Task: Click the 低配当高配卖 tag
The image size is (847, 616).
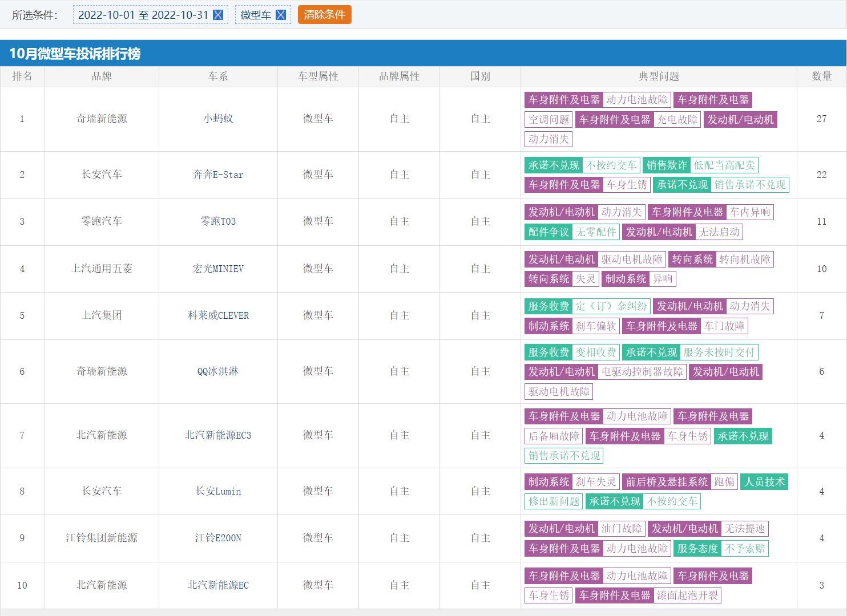Action: [724, 165]
